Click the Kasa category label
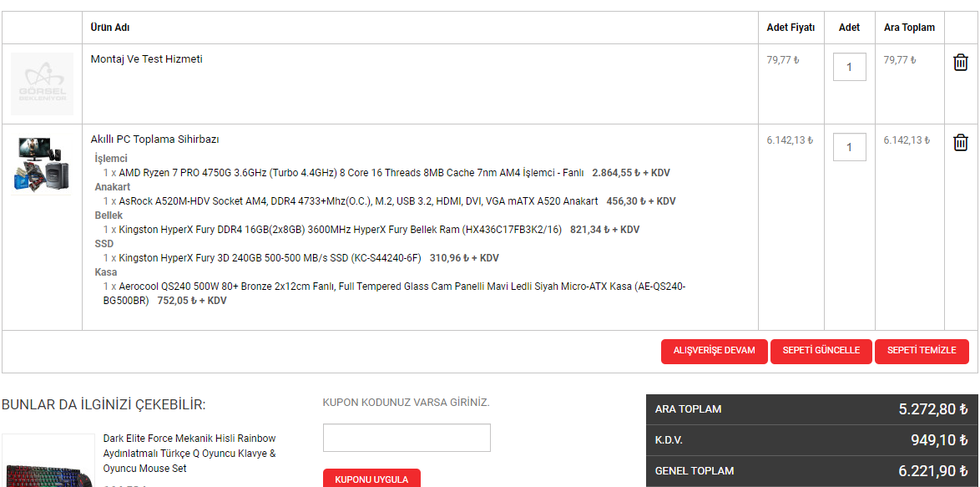The height and width of the screenshot is (487, 980). pos(106,272)
